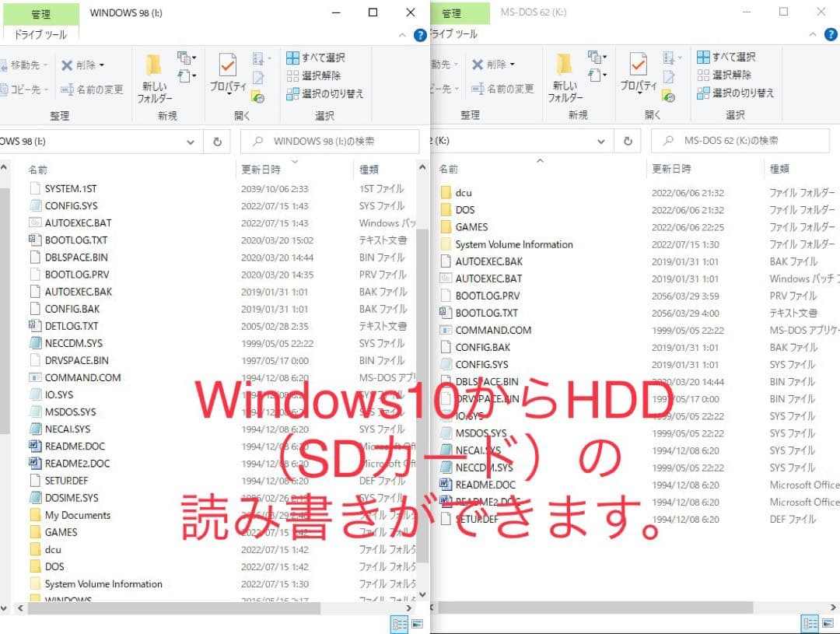Switch view using details view icon in status bar

pos(399,624)
